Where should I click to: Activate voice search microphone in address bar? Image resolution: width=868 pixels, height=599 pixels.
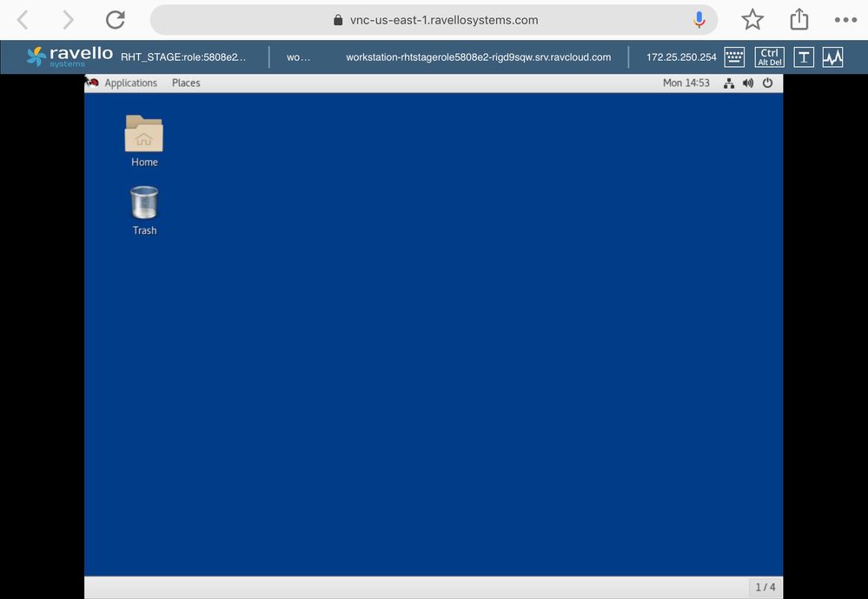point(699,20)
